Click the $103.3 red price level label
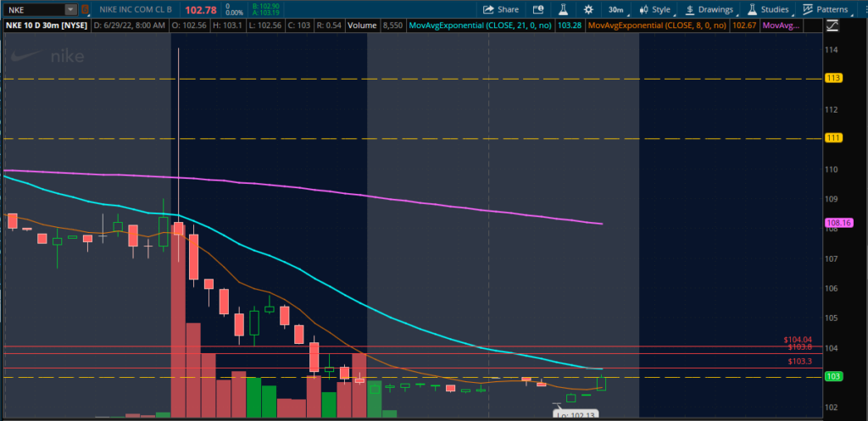The width and height of the screenshot is (868, 421). 800,361
